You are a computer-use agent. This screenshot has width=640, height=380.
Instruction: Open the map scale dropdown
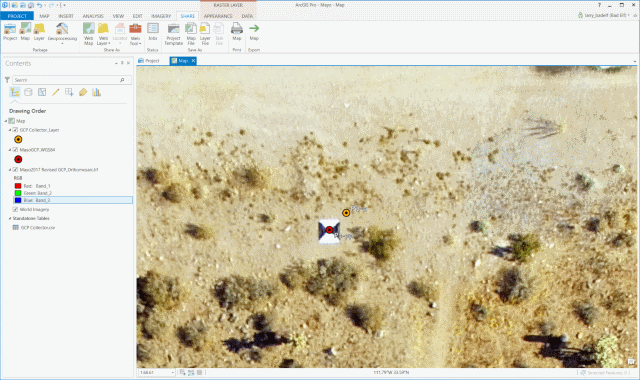click(173, 372)
